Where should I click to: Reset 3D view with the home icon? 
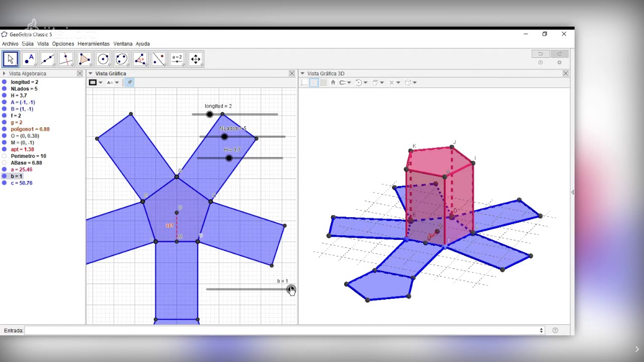pos(333,82)
